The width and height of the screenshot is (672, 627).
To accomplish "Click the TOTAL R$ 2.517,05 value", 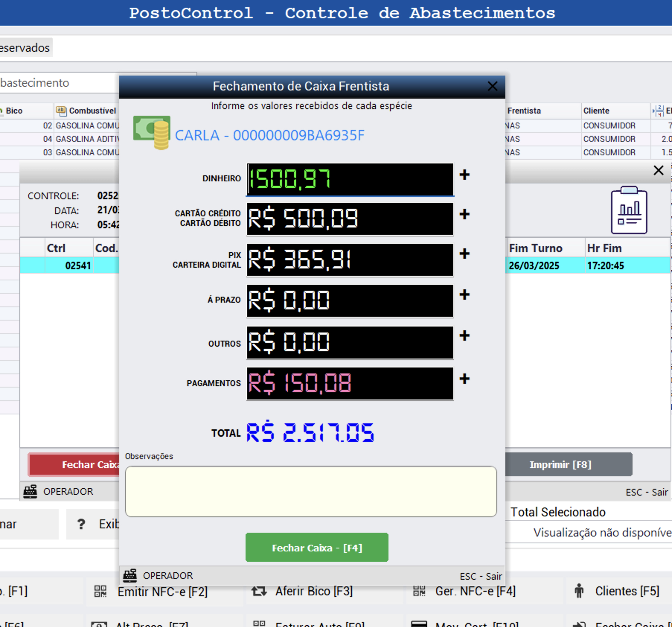I will (310, 432).
